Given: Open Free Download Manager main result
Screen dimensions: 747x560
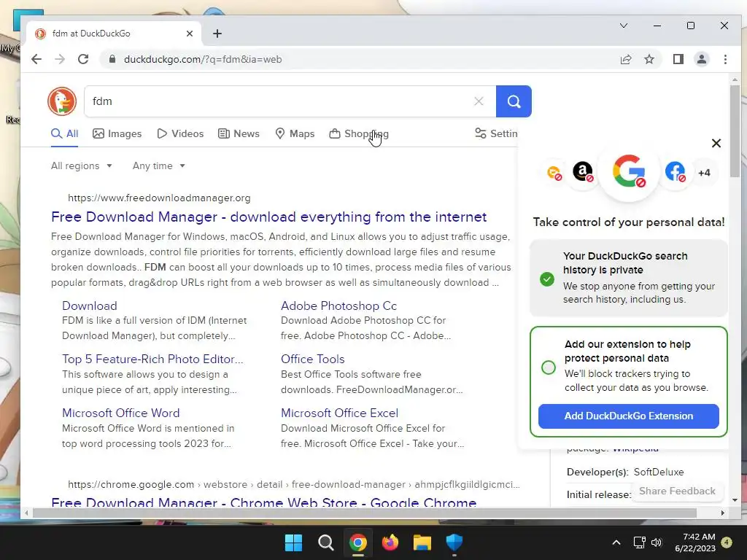Looking at the screenshot, I should (268, 217).
